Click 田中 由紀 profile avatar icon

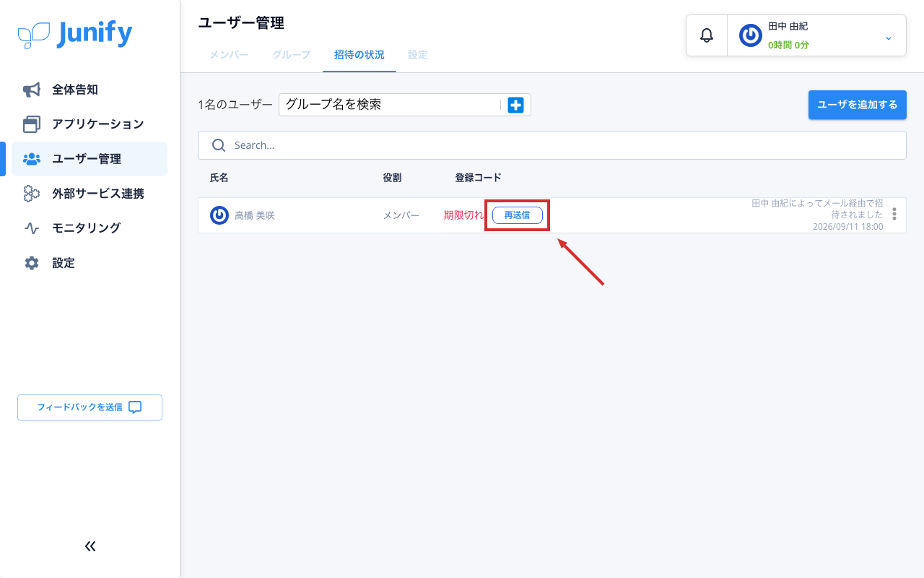pyautogui.click(x=751, y=35)
